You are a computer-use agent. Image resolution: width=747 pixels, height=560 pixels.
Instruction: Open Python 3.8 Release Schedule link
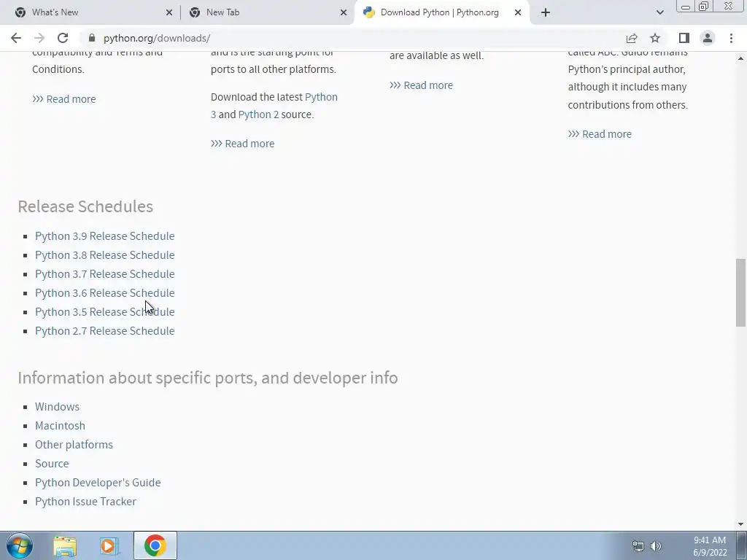click(105, 255)
